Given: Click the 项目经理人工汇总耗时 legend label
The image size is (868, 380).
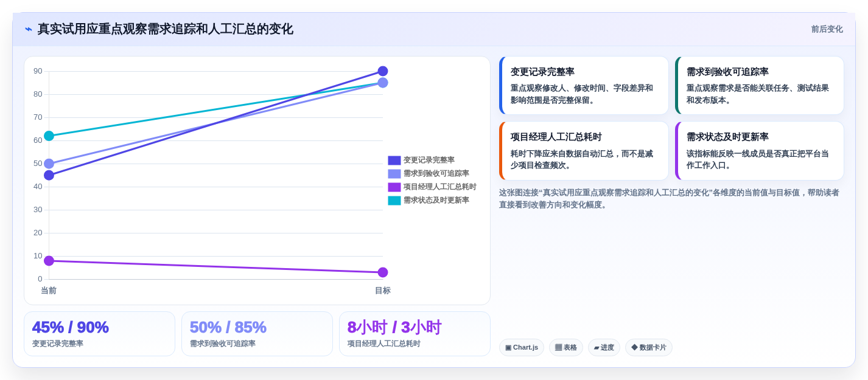Looking at the screenshot, I should 439,187.
